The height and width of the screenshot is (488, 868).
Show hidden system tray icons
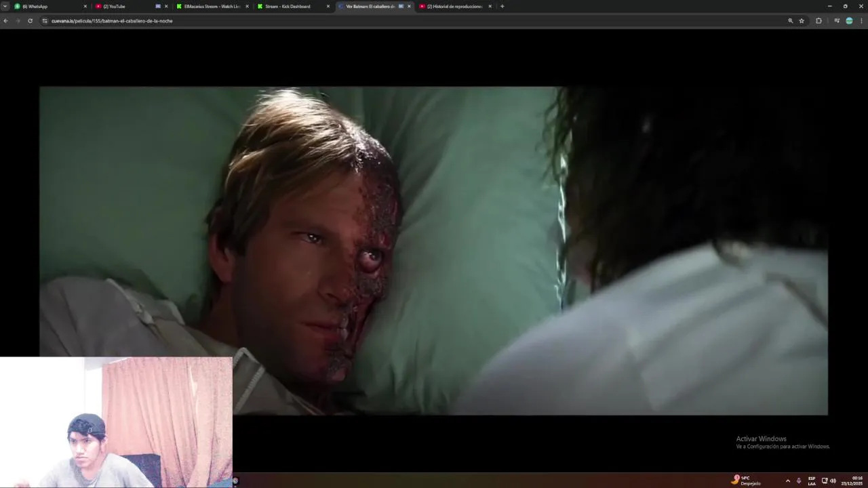coord(787,481)
